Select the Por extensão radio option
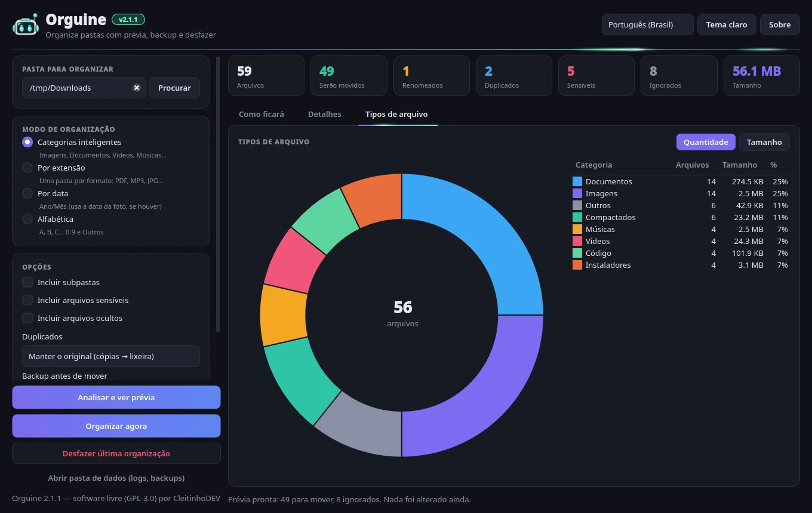Image resolution: width=812 pixels, height=513 pixels. 27,168
